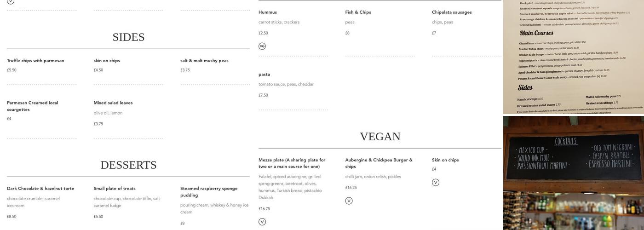The height and width of the screenshot is (230, 644).
Task: Click the Chipolata sausages title
Action: click(x=452, y=12)
